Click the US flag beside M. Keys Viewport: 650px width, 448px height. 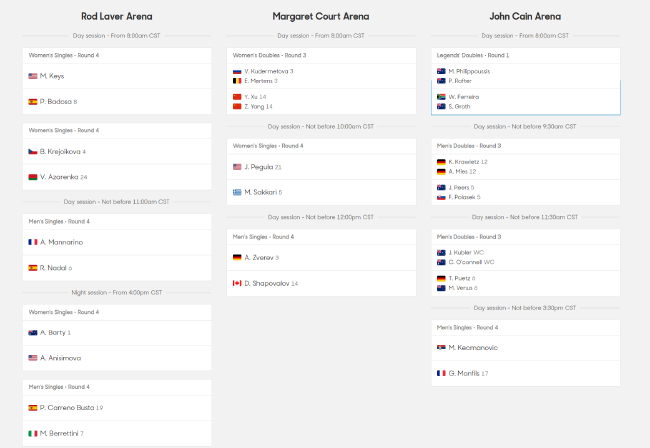pos(32,76)
